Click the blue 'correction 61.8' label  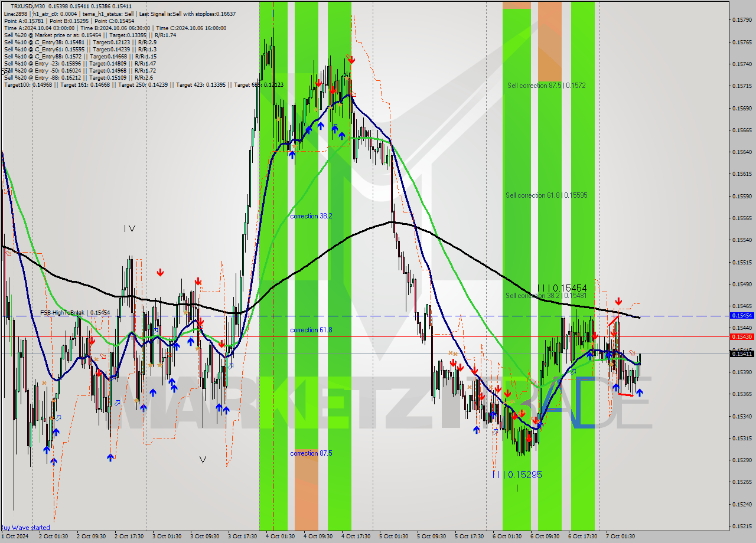[311, 330]
